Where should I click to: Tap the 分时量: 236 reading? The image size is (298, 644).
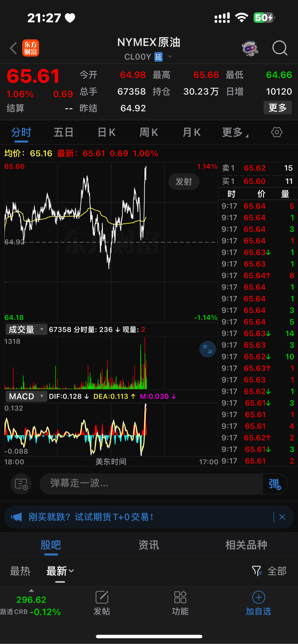[97, 330]
